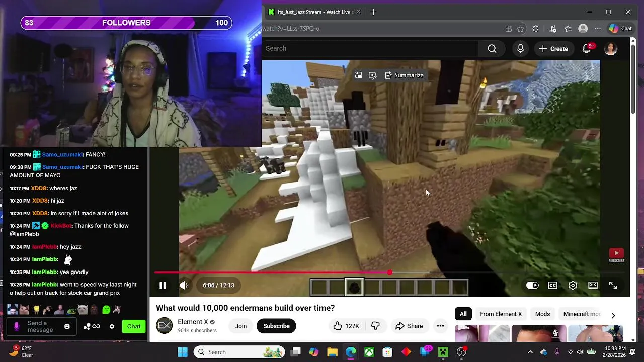Image resolution: width=644 pixels, height=362 pixels.
Task: Open browser profile icon
Action: [583, 29]
